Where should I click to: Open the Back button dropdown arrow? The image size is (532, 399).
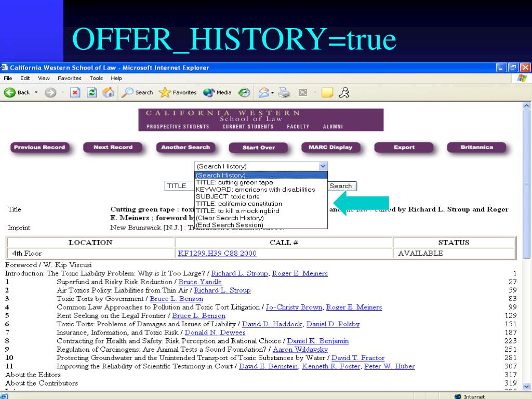36,92
